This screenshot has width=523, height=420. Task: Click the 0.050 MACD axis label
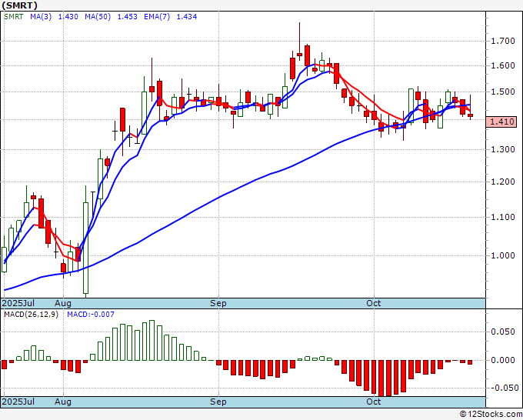[x=503, y=332]
